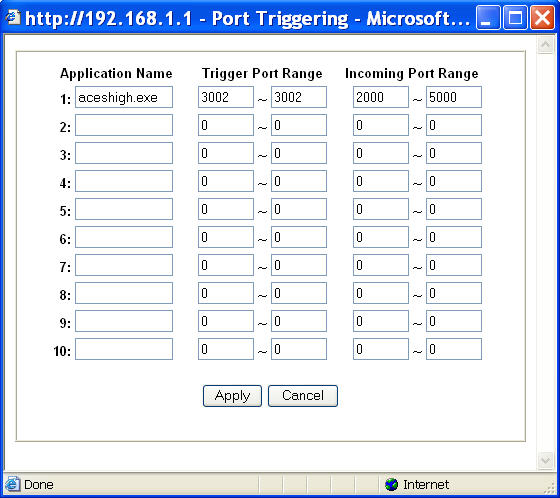
Task: Maximize the Port Triggering window
Action: click(x=515, y=17)
